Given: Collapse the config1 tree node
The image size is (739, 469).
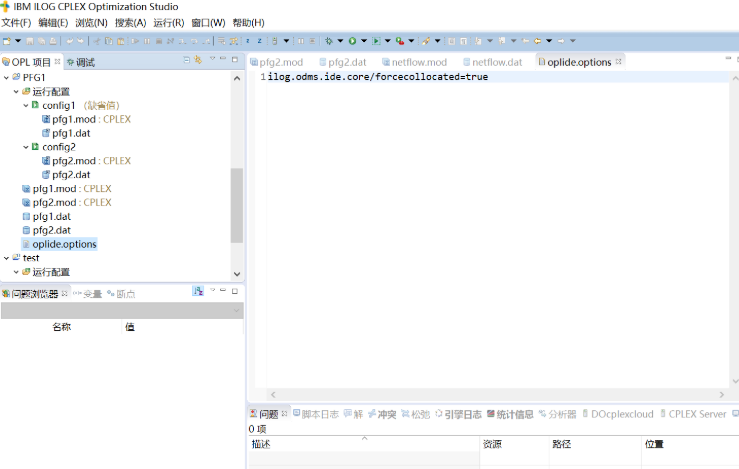Looking at the screenshot, I should pos(26,106).
